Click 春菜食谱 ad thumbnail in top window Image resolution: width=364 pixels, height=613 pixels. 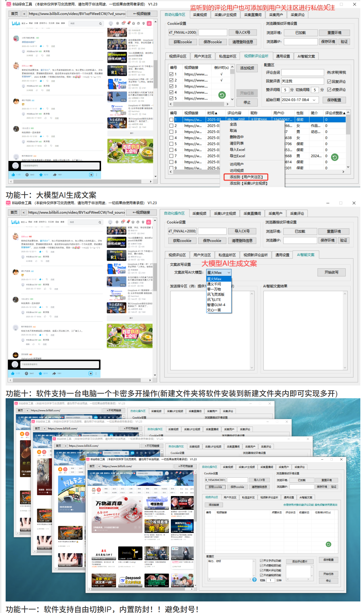coord(130,151)
